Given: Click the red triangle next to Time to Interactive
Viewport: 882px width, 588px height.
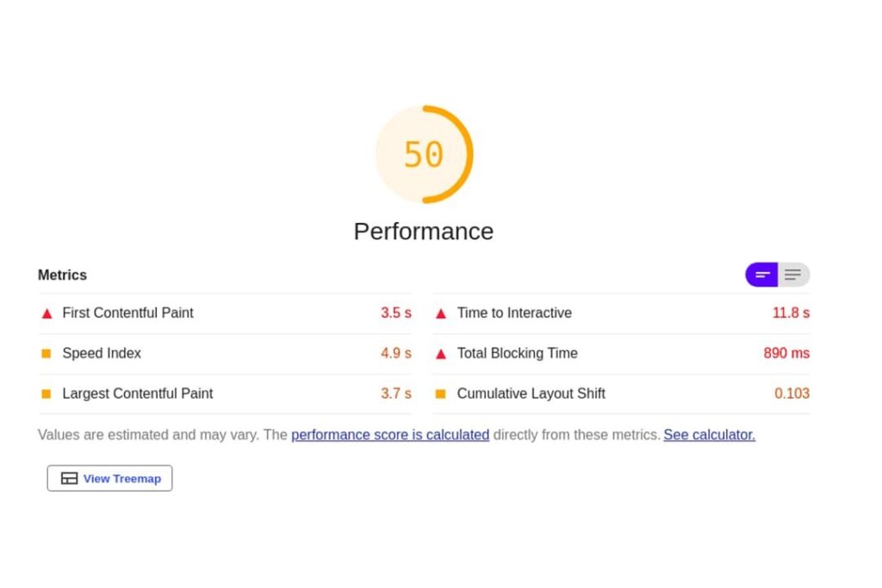Looking at the screenshot, I should (x=441, y=313).
